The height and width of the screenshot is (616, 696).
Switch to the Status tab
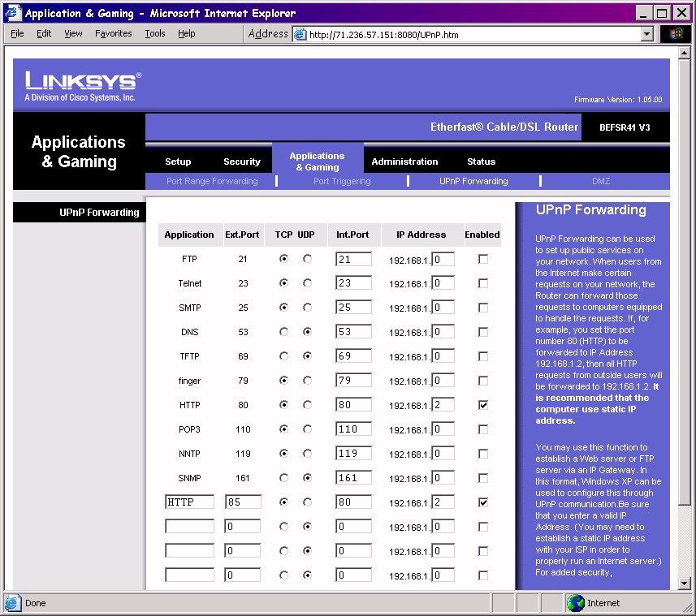481,162
